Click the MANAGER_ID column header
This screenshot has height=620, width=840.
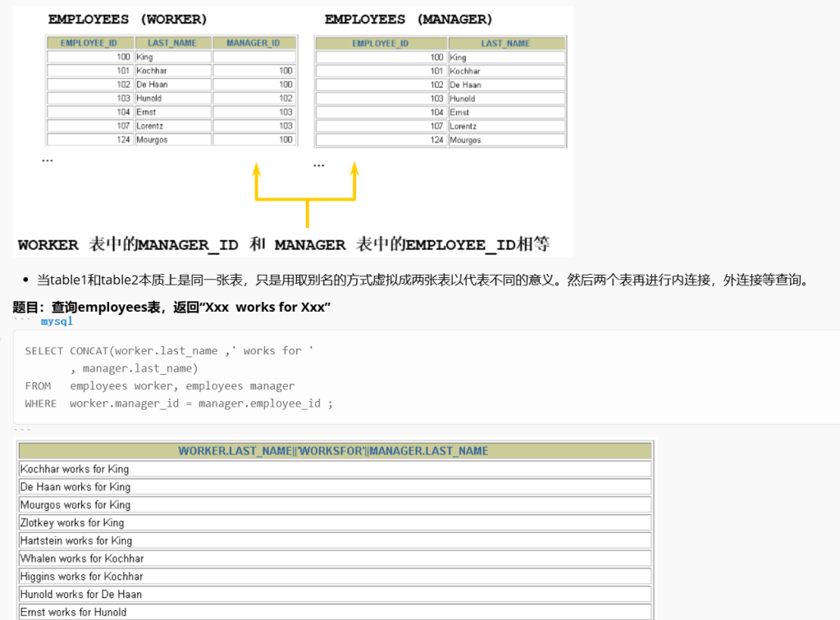point(253,43)
